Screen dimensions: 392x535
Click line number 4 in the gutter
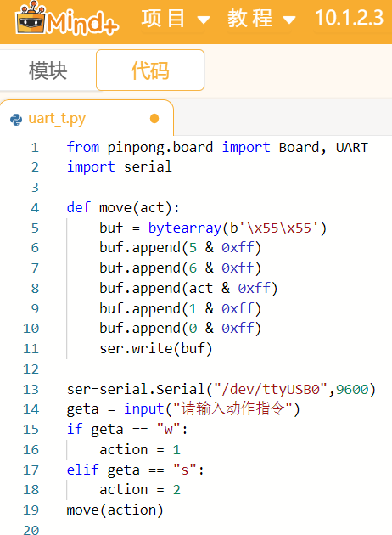tap(35, 208)
